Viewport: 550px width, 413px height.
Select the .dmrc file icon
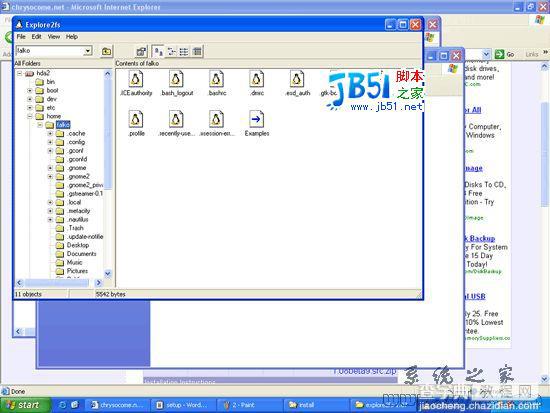257,79
